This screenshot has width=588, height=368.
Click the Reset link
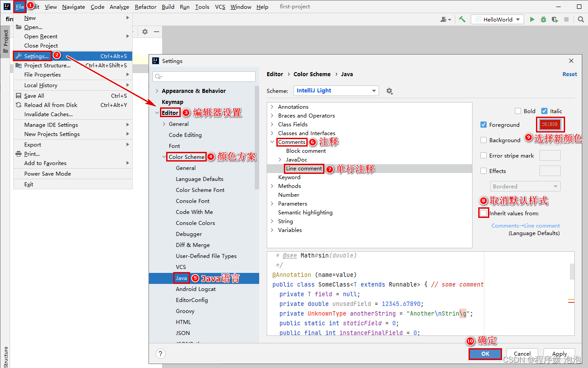(x=569, y=74)
